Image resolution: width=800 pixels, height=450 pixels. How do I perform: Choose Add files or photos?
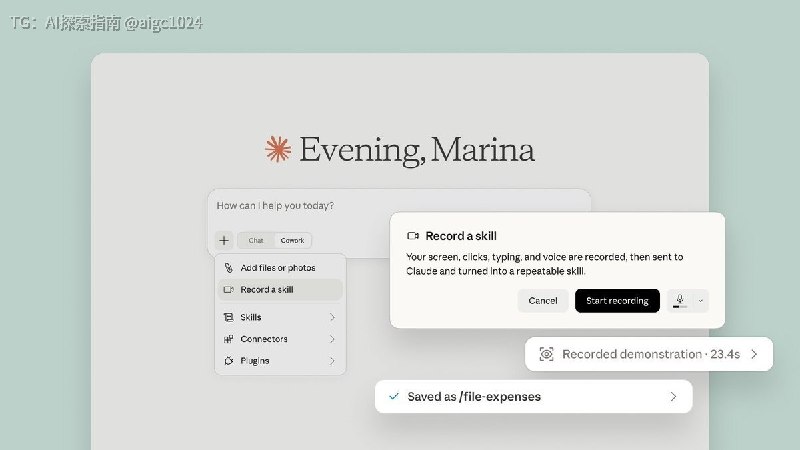click(x=280, y=268)
